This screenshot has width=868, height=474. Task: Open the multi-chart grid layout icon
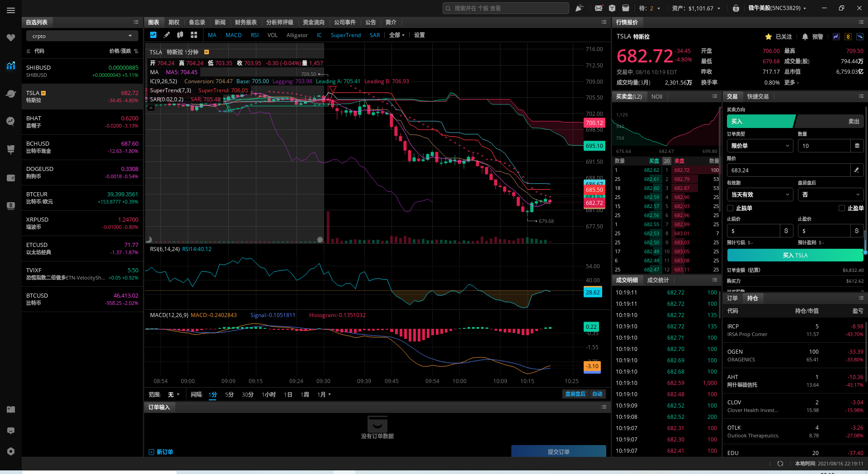click(194, 35)
